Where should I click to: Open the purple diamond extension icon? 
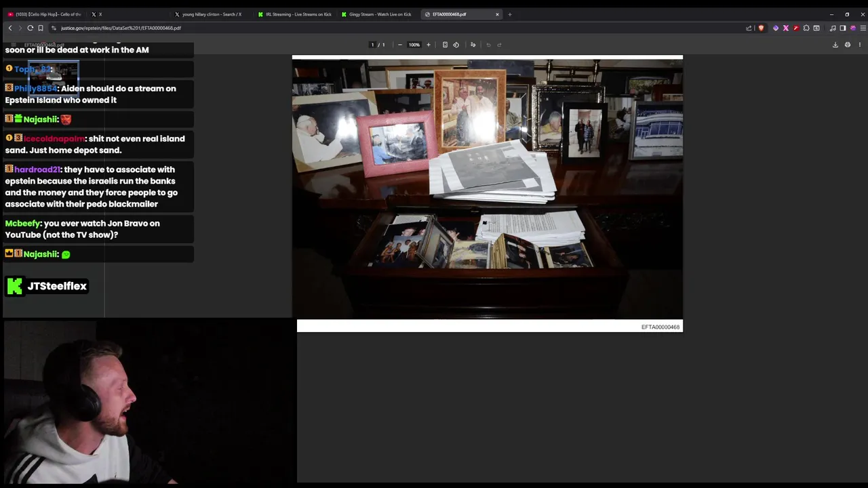pyautogui.click(x=776, y=28)
